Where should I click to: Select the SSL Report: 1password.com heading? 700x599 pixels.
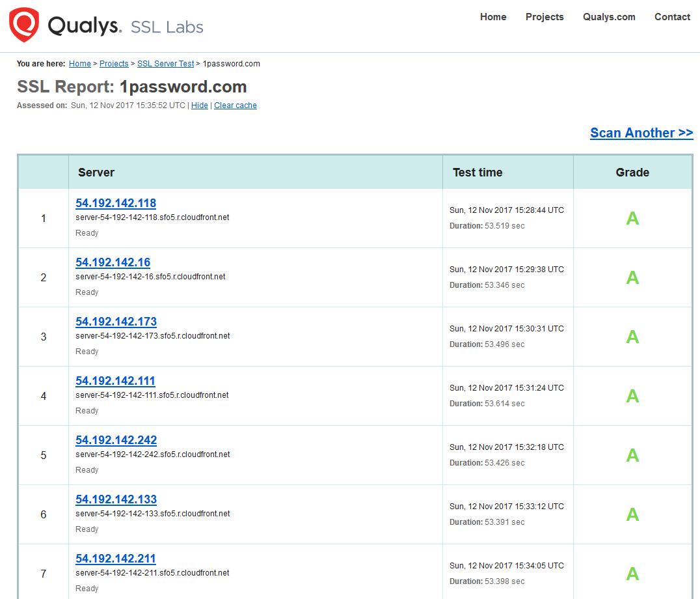131,87
